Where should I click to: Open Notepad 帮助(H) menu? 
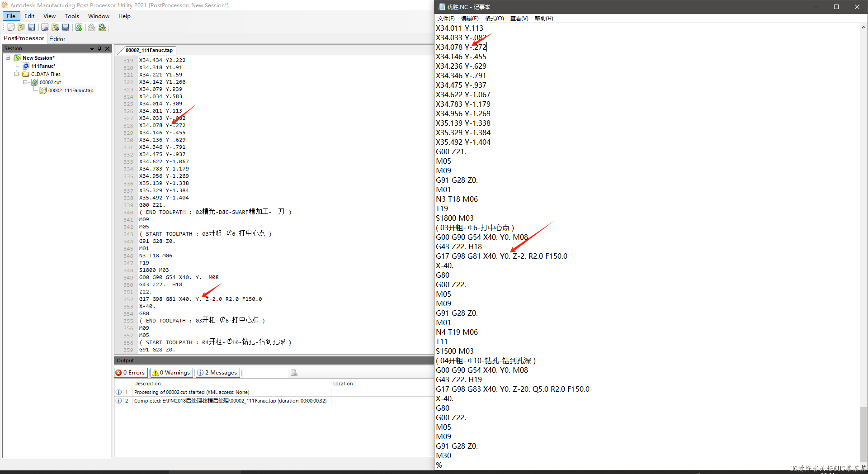coord(544,19)
